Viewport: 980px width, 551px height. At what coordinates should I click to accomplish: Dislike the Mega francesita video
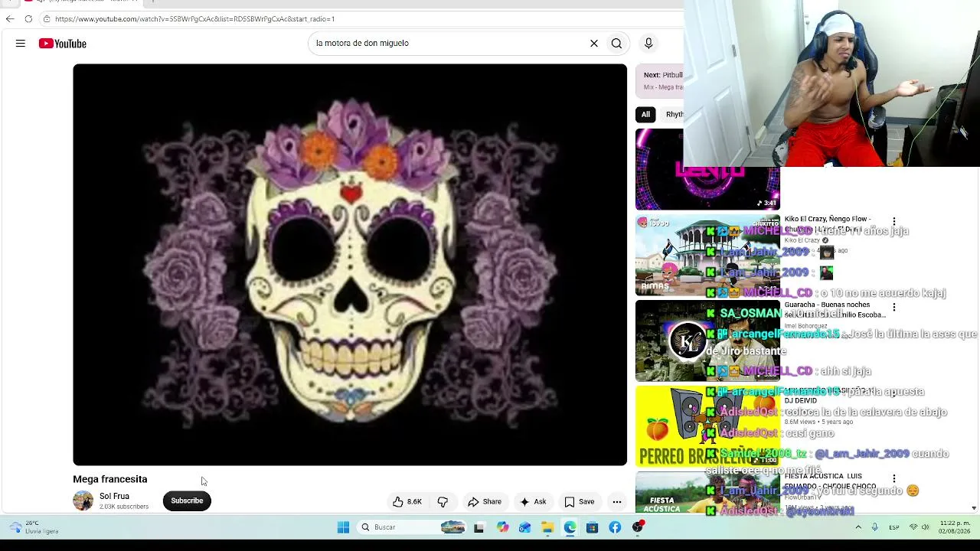[443, 502]
